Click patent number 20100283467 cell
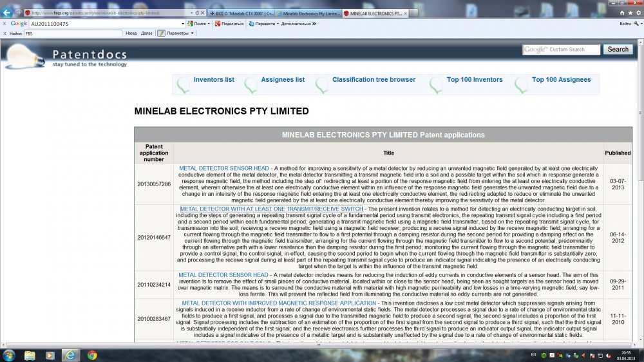 154,319
